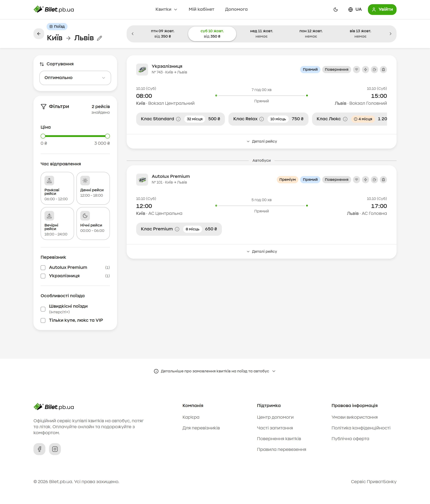Screen dimensions: 430x504
Task: Check the Autolux Premium carrier checkbox
Action: (x=43, y=268)
